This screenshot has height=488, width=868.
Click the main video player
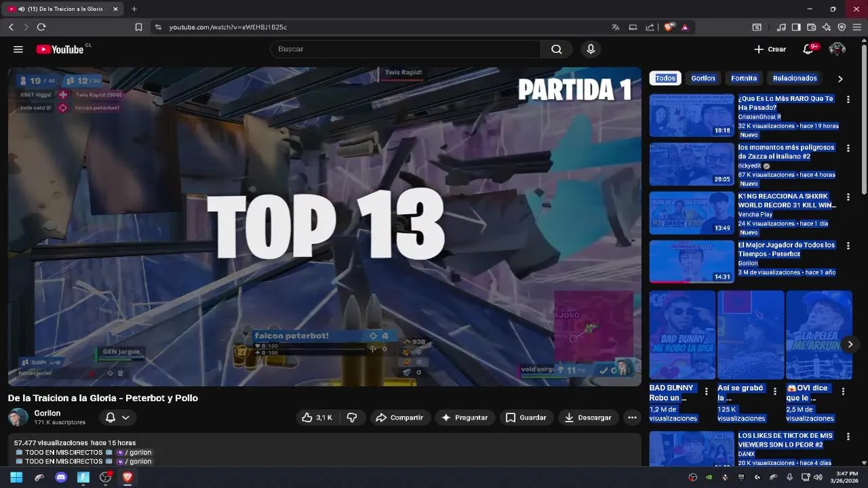pyautogui.click(x=325, y=226)
